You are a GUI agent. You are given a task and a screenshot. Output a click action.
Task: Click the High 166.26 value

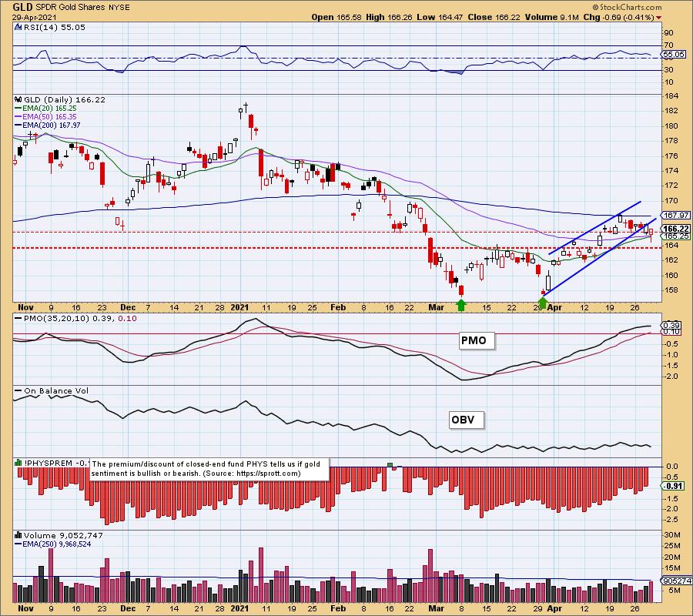(389, 17)
